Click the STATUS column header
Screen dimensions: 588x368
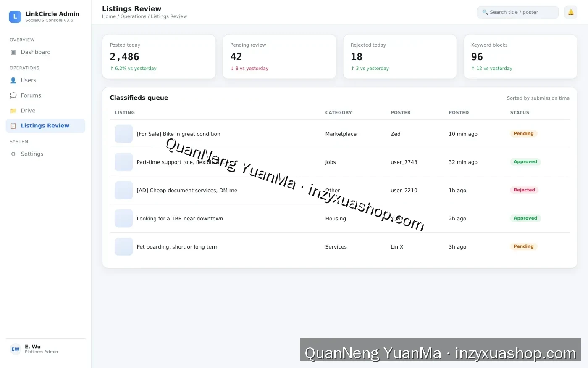click(520, 113)
